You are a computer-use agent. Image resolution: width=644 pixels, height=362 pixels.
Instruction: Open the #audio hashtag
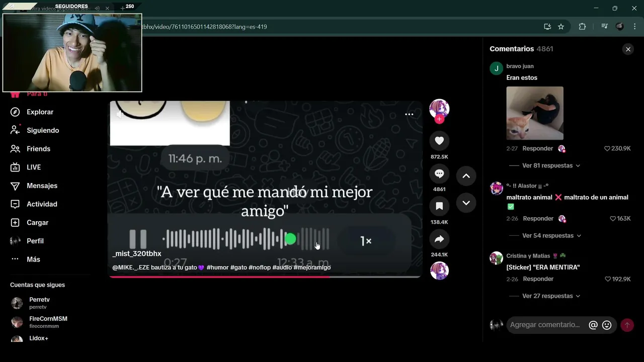click(282, 267)
